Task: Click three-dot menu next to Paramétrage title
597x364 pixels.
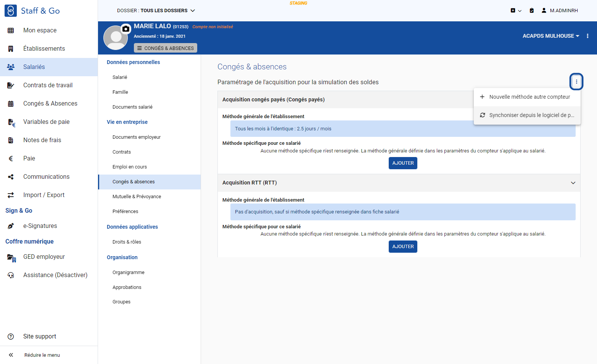Action: pyautogui.click(x=576, y=82)
